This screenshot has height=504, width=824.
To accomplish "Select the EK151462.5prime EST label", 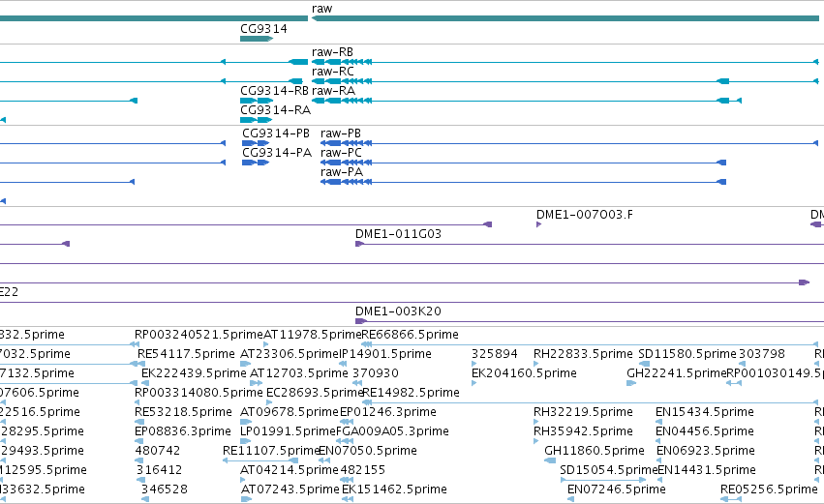I will click(x=394, y=490).
